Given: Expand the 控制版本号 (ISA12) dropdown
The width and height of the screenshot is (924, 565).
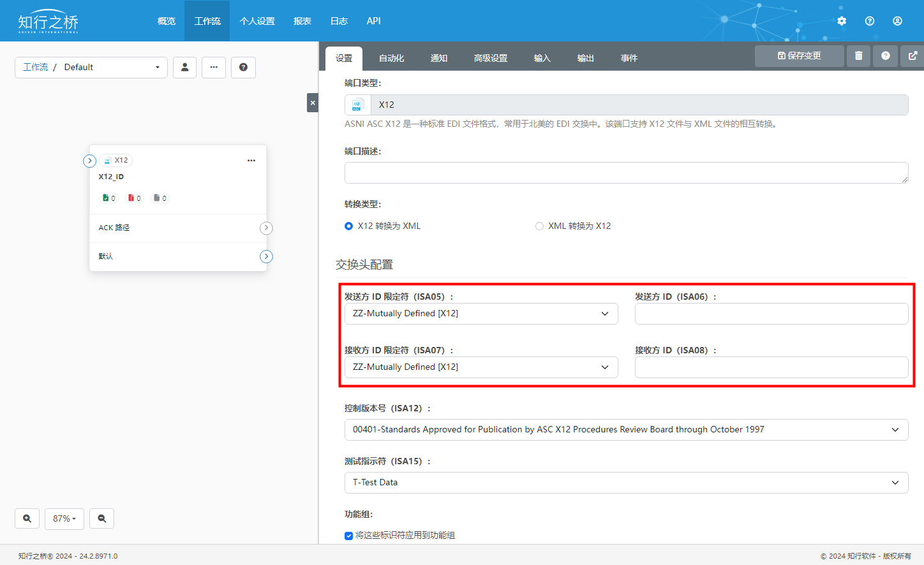Looking at the screenshot, I should pos(626,430).
